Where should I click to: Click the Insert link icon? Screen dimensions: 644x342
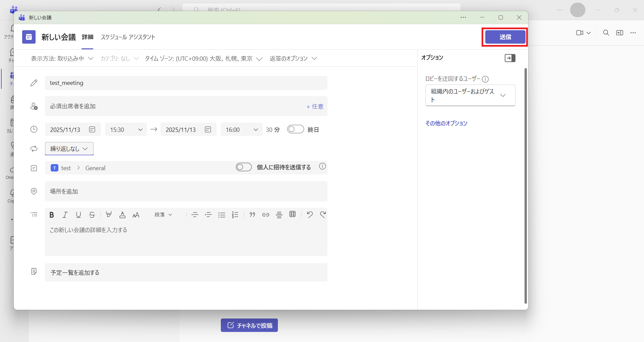(x=265, y=215)
